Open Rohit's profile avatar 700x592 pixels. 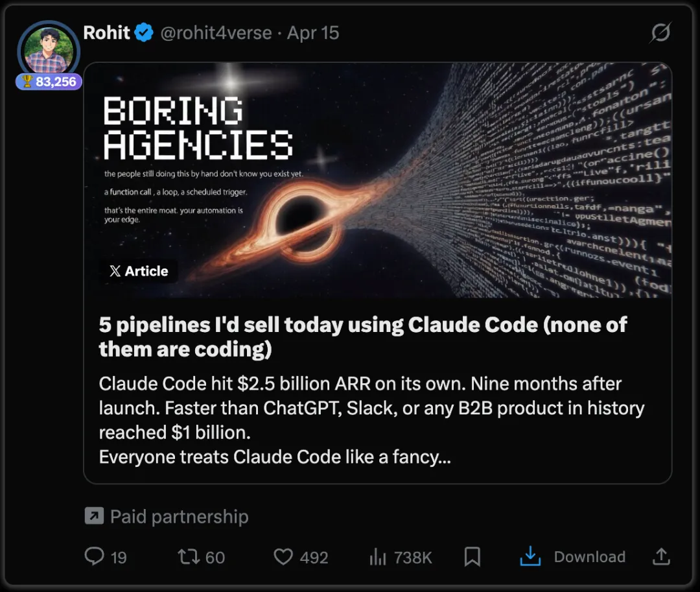(49, 50)
